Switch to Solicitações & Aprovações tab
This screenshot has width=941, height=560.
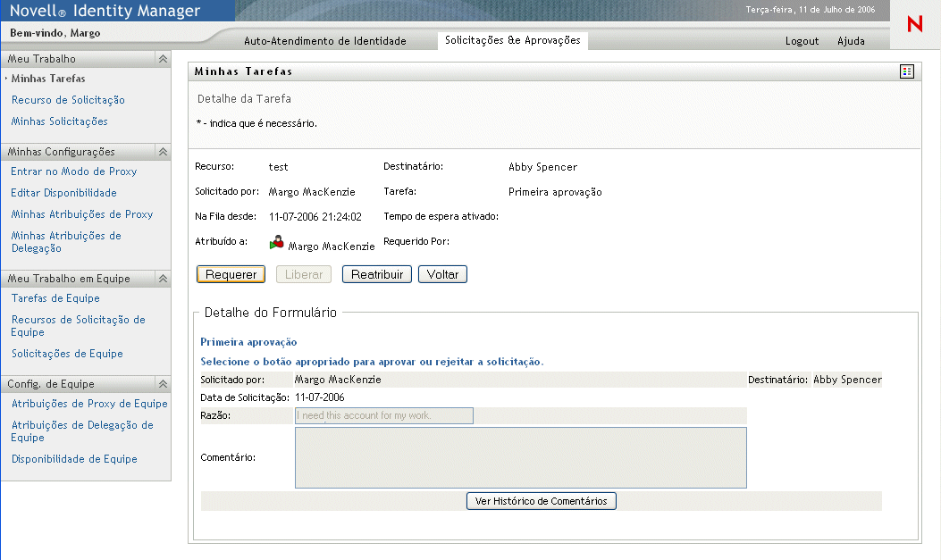click(x=513, y=40)
